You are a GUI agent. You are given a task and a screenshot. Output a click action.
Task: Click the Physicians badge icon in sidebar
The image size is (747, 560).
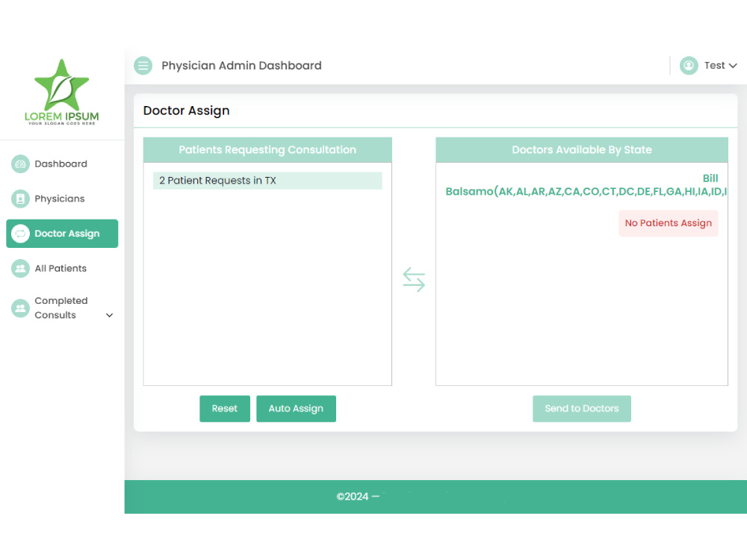point(20,199)
